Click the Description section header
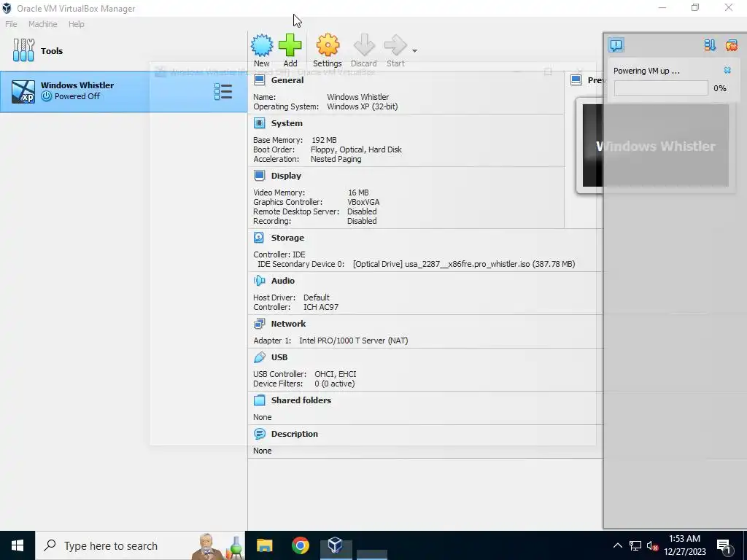Image resolution: width=747 pixels, height=560 pixels. pyautogui.click(x=295, y=434)
